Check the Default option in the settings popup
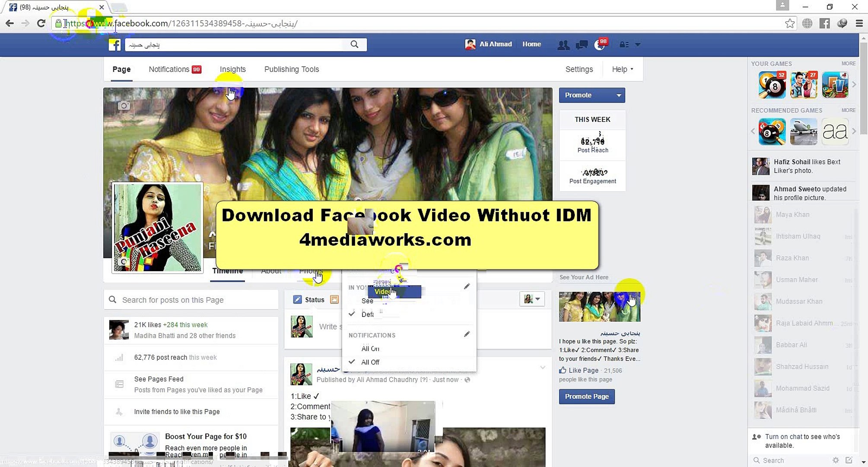 click(x=366, y=314)
